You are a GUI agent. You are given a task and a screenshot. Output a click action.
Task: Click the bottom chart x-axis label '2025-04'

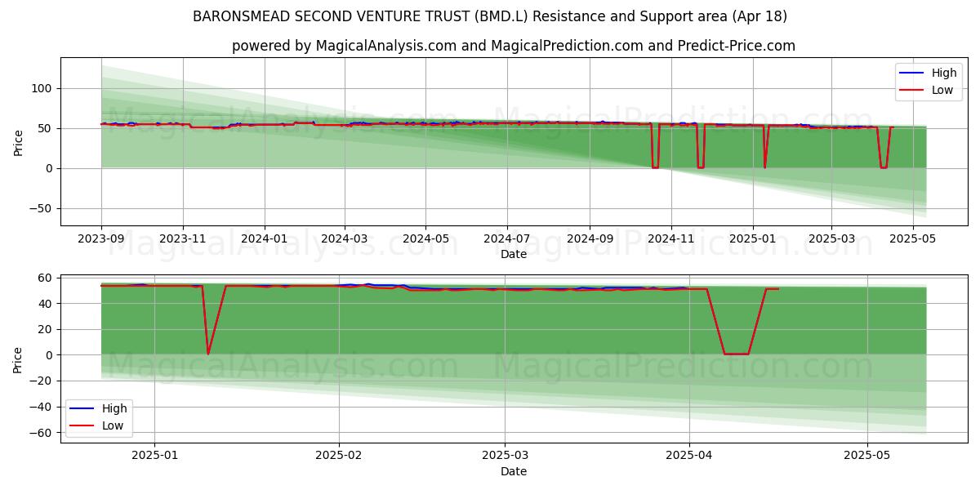688,456
